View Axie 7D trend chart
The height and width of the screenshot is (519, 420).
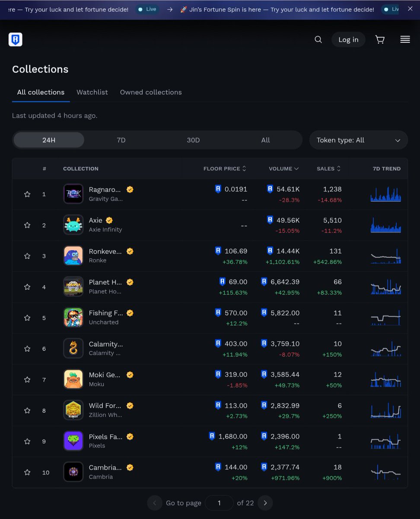pos(385,225)
